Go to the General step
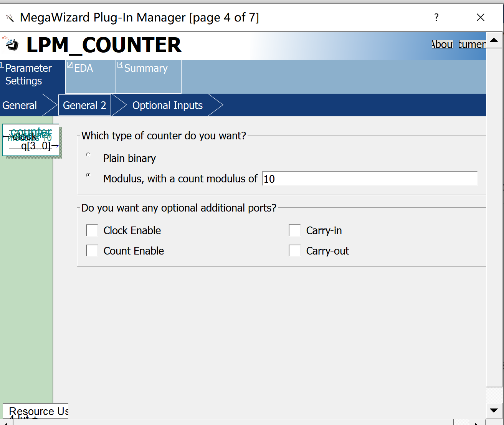This screenshot has height=425, width=504. pyautogui.click(x=20, y=105)
